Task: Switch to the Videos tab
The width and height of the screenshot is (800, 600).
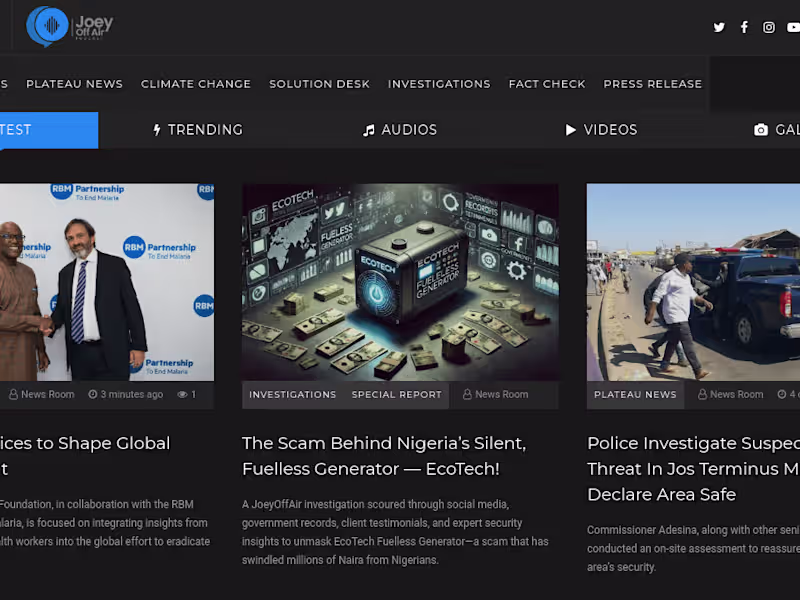Action: pyautogui.click(x=602, y=130)
